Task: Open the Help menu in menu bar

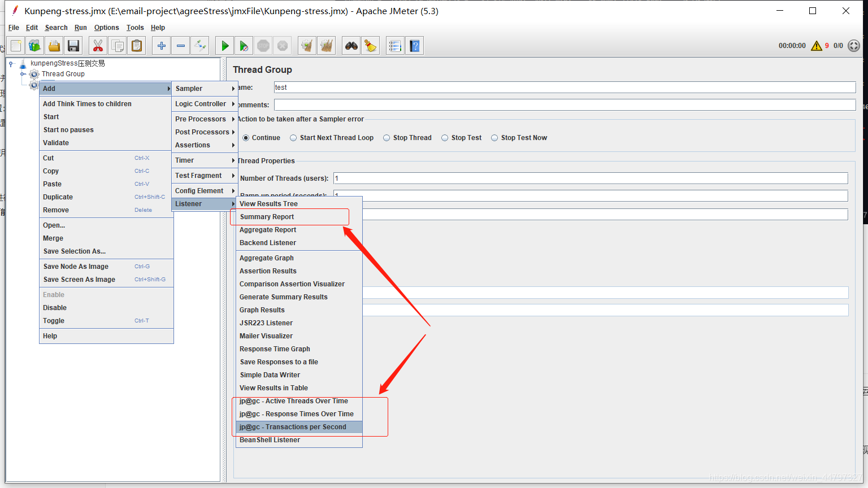Action: (158, 28)
